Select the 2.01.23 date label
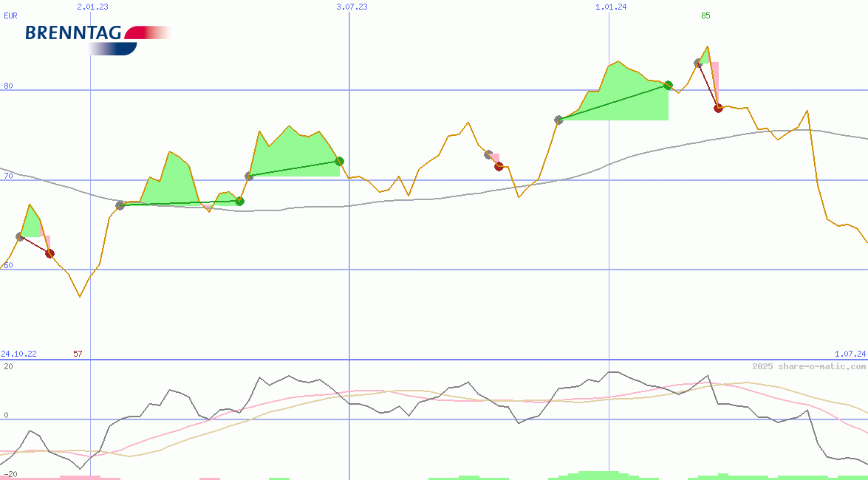The height and width of the screenshot is (480, 868). [92, 7]
